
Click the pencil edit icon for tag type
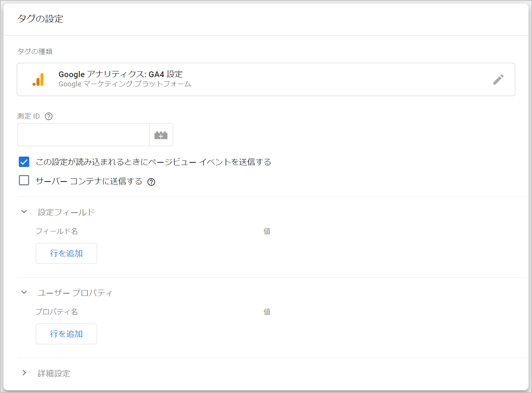click(x=498, y=79)
